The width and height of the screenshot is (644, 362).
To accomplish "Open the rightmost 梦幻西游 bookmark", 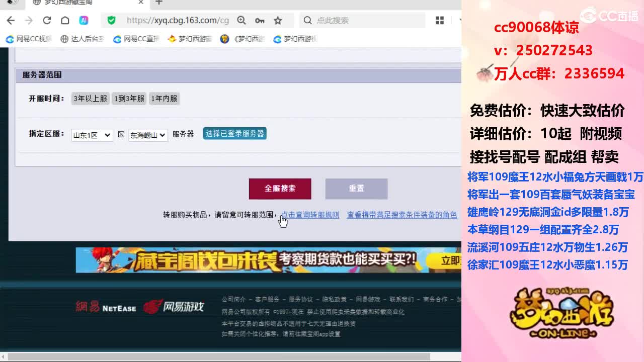I will (295, 39).
